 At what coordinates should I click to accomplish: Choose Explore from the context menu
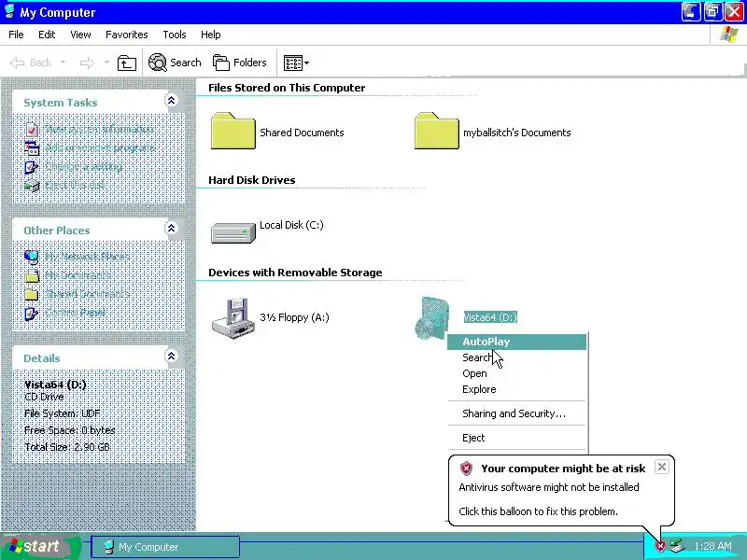517,389
